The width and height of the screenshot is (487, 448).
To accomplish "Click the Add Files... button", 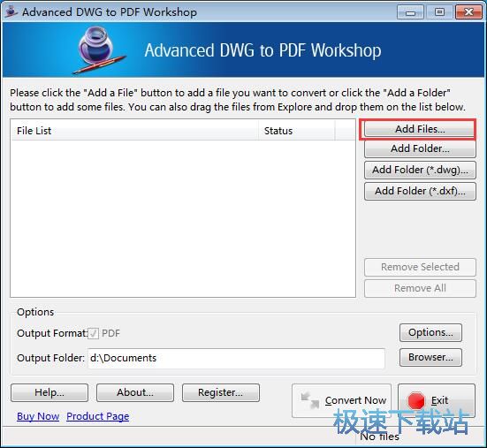I will pyautogui.click(x=420, y=129).
